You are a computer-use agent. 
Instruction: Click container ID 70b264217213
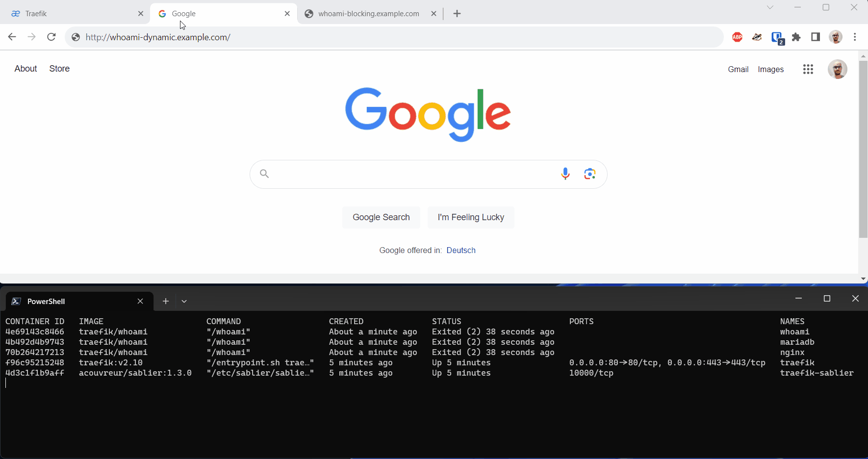pyautogui.click(x=35, y=353)
